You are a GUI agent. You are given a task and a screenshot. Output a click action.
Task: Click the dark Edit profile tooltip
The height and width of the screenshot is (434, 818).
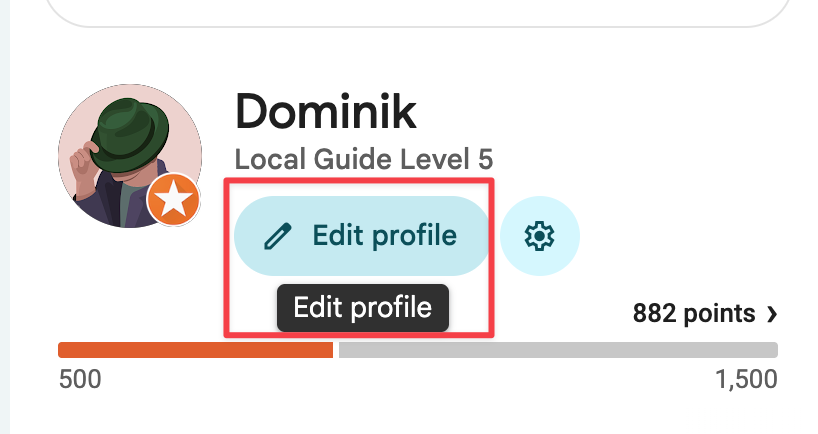[x=363, y=307]
